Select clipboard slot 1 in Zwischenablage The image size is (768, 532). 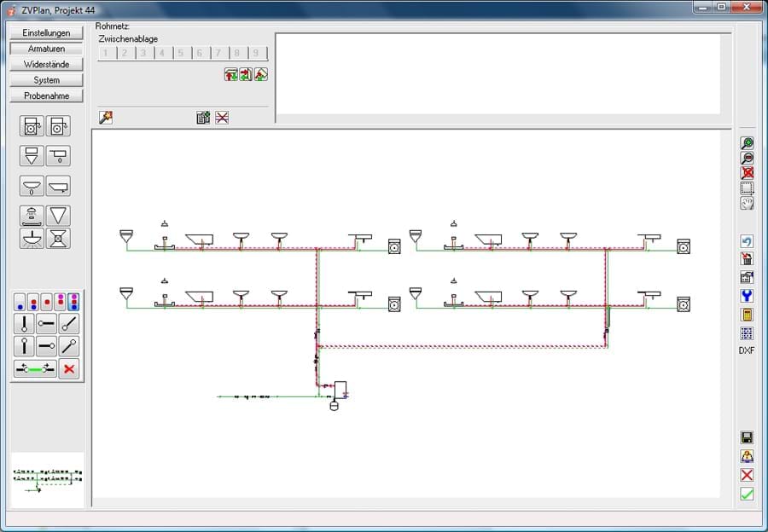click(x=107, y=53)
